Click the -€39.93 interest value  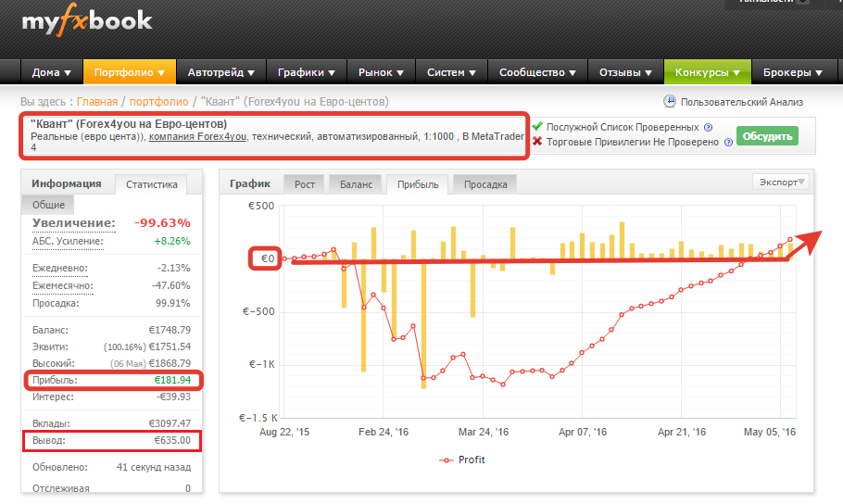click(173, 397)
